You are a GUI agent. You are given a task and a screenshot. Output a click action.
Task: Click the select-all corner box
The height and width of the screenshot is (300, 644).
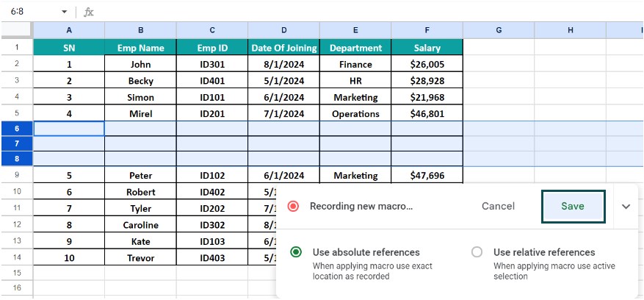tap(17, 30)
